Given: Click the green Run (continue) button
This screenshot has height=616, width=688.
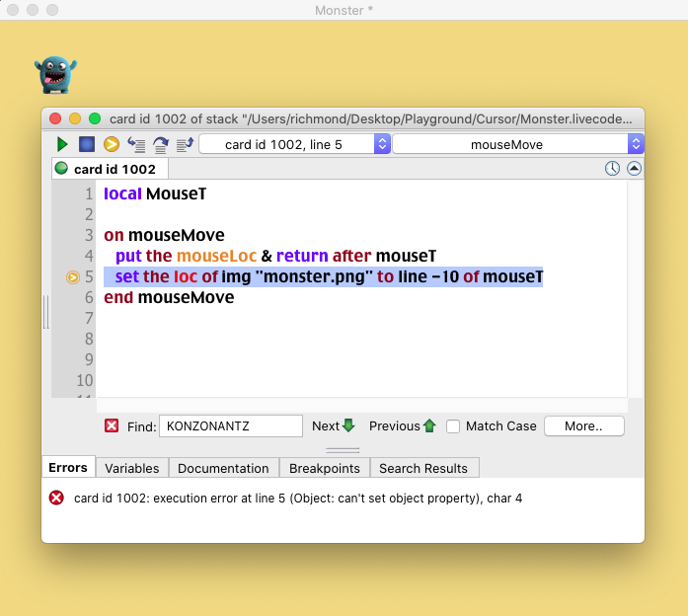Looking at the screenshot, I should pyautogui.click(x=62, y=144).
